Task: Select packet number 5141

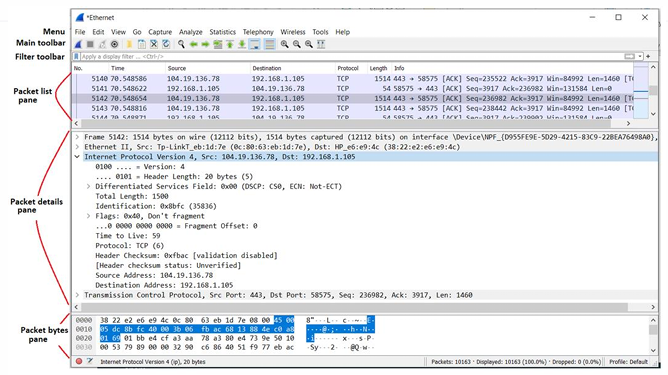Action: point(353,89)
